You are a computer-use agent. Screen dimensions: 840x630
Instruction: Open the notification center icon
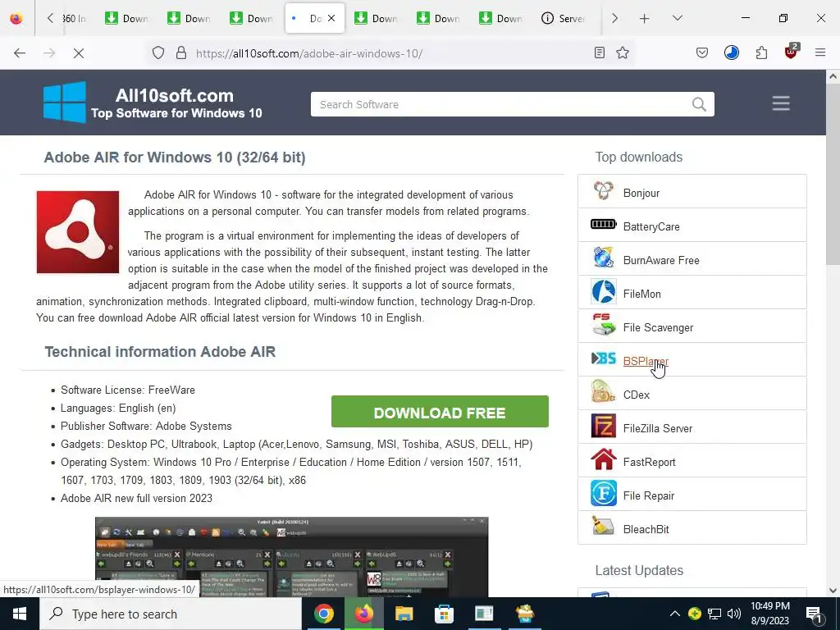click(814, 614)
